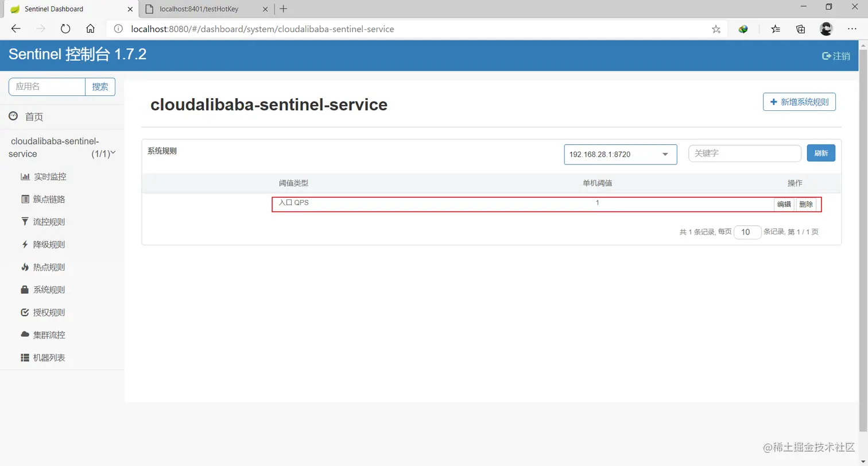Click the 应用名 search field
Image resolution: width=868 pixels, height=466 pixels.
click(47, 87)
